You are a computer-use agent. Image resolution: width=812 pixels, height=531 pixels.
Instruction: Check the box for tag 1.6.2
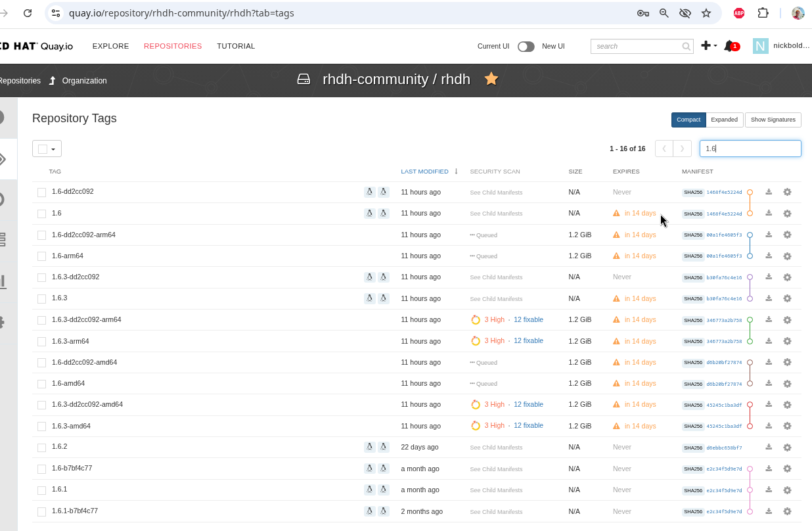click(41, 448)
